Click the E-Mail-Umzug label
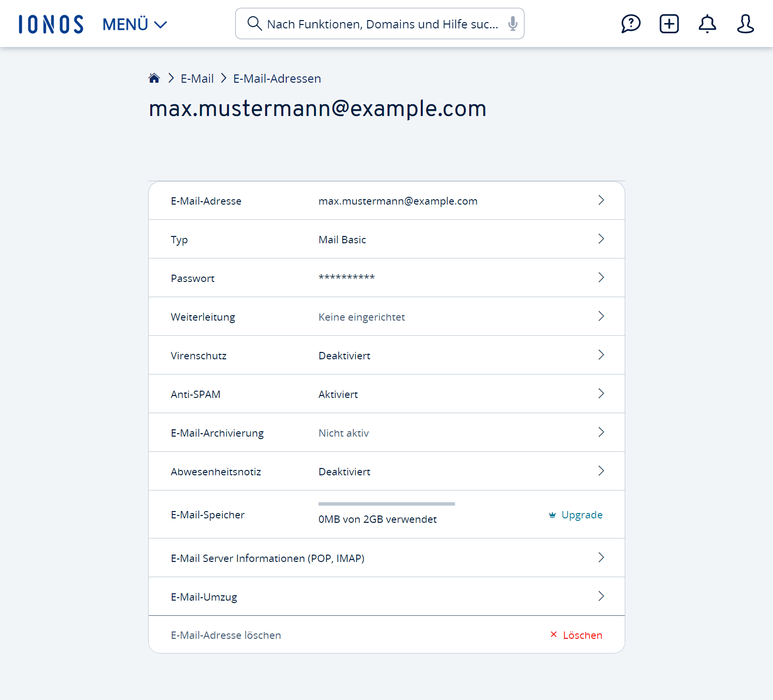Viewport: 773px width, 700px height. pyautogui.click(x=204, y=597)
